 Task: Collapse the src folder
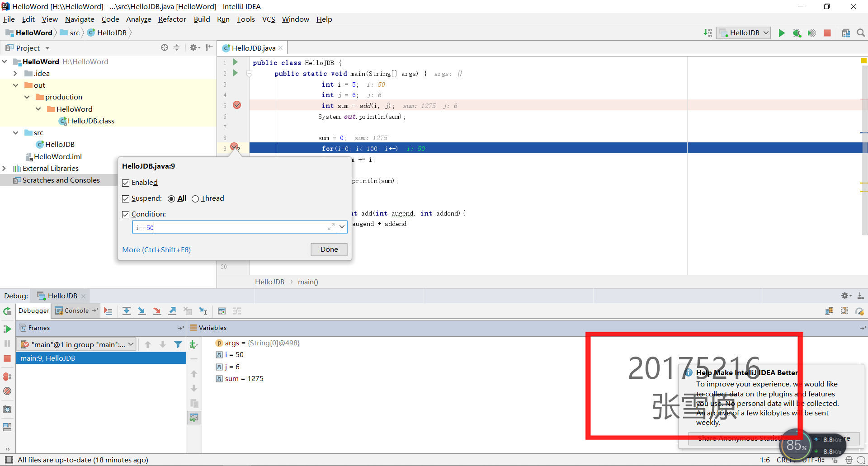coord(16,132)
